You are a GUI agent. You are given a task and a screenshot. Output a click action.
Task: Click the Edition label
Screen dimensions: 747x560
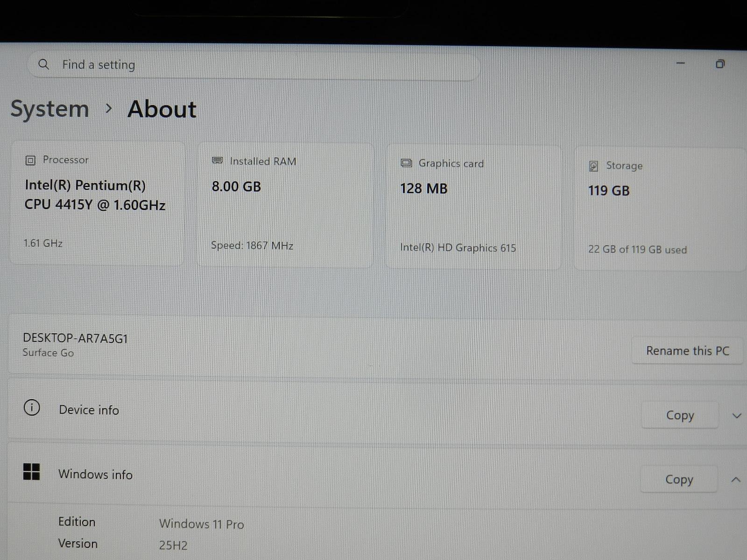77,522
